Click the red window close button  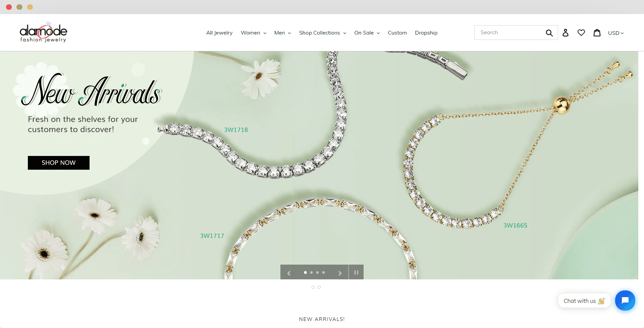(x=9, y=7)
